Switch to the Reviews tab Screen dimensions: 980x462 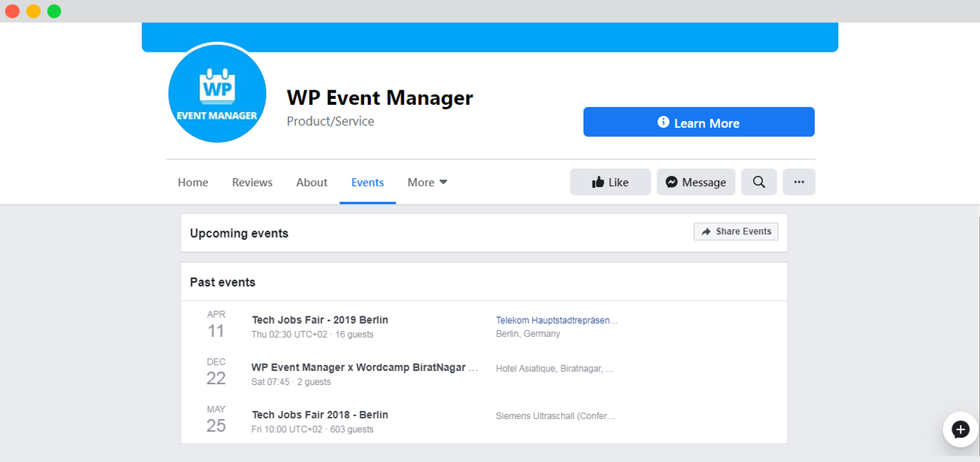[252, 182]
